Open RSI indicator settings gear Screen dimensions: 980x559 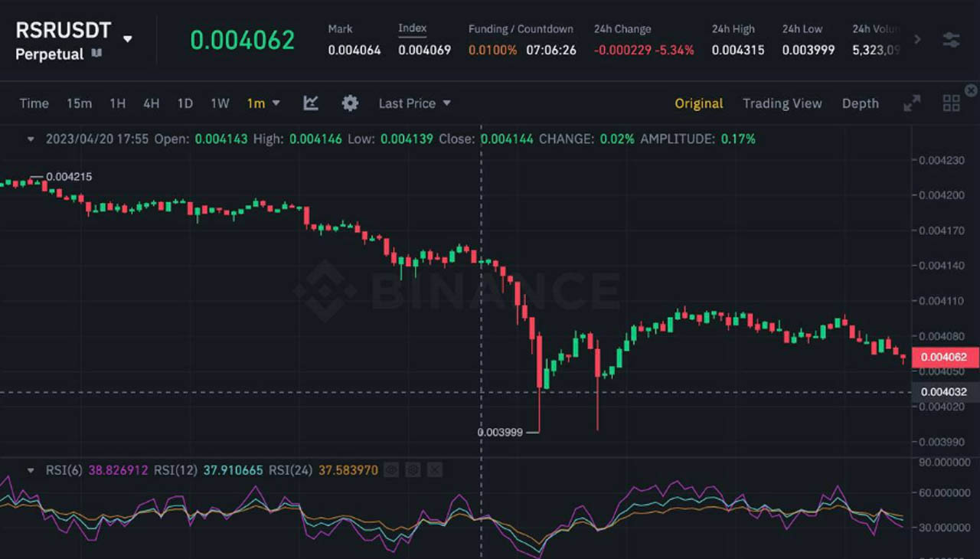point(413,469)
